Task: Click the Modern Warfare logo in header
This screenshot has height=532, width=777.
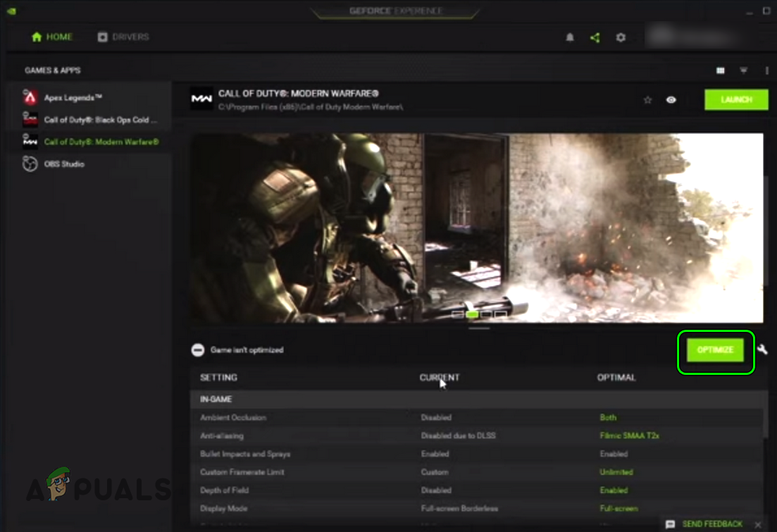Action: 201,99
